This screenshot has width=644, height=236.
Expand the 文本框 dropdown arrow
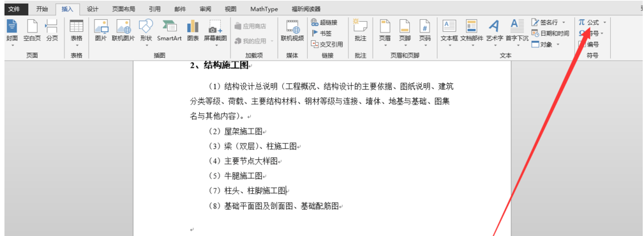(449, 45)
